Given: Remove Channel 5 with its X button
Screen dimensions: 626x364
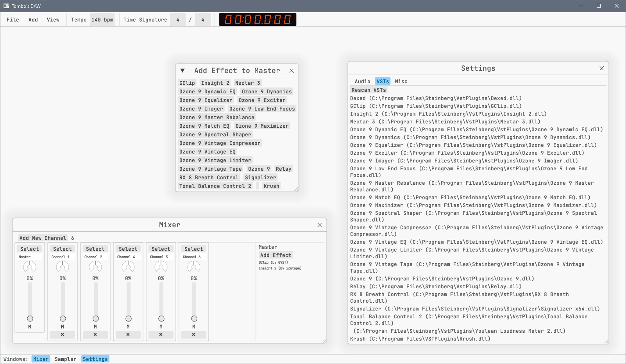Looking at the screenshot, I should [161, 335].
